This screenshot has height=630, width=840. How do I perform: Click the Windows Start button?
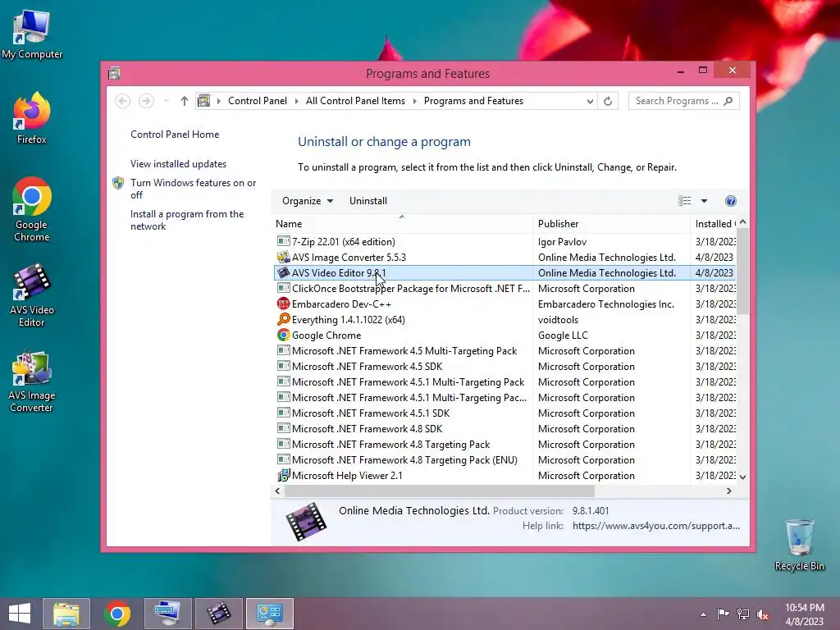coord(20,614)
